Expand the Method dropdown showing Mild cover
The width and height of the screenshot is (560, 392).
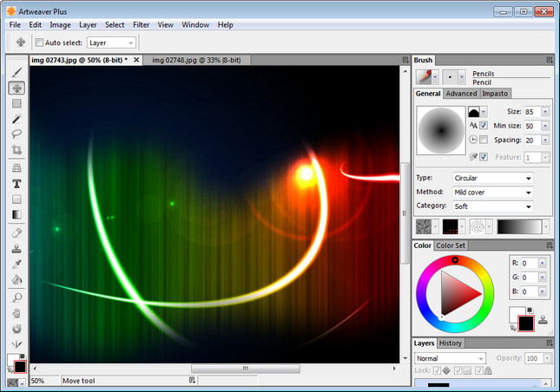[x=491, y=192]
